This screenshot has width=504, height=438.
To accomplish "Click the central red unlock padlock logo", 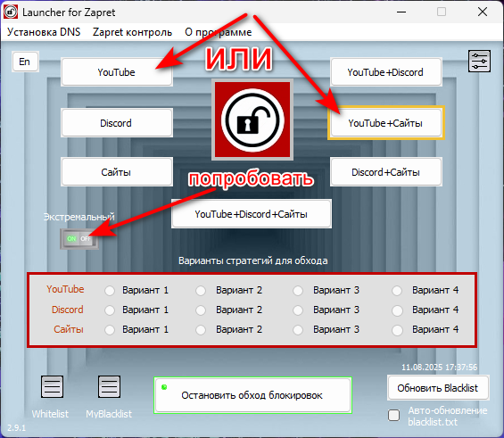I will click(252, 120).
